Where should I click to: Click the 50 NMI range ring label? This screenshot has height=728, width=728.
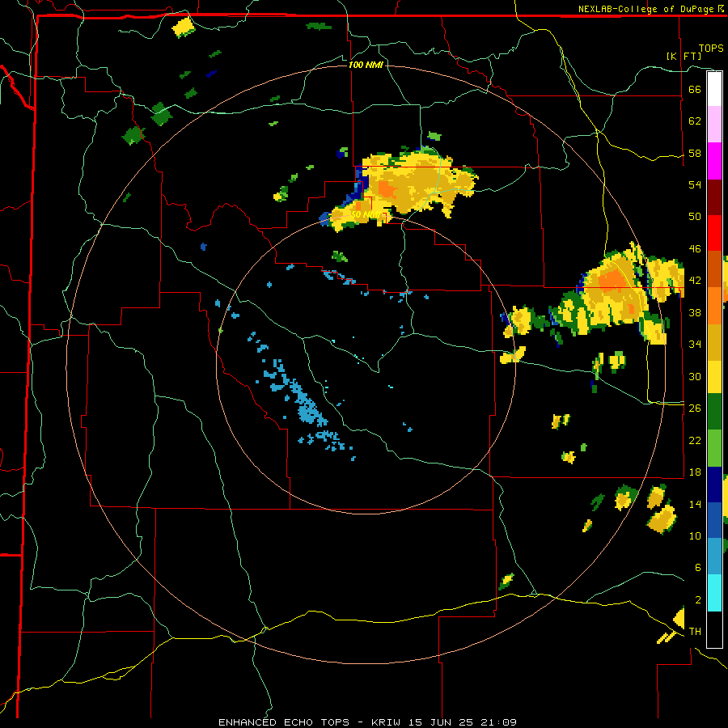pyautogui.click(x=366, y=214)
